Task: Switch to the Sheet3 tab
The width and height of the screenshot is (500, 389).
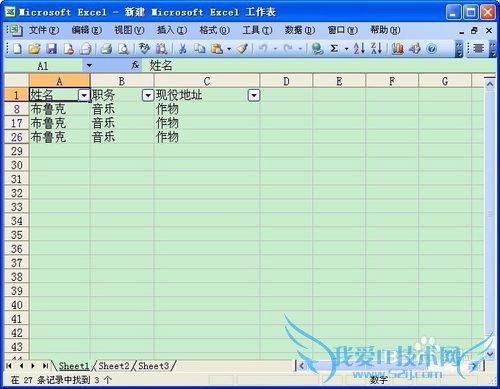Action: 153,366
